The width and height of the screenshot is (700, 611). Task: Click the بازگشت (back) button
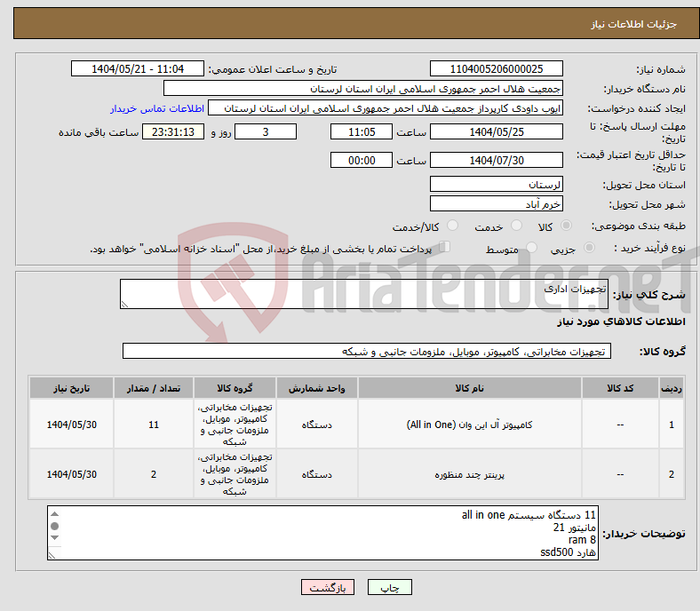(x=328, y=587)
